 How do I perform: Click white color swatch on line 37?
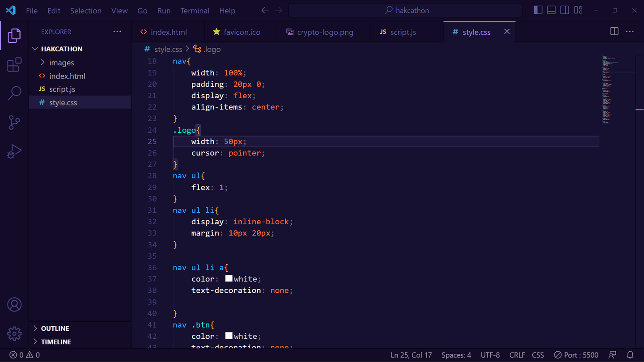pos(229,278)
